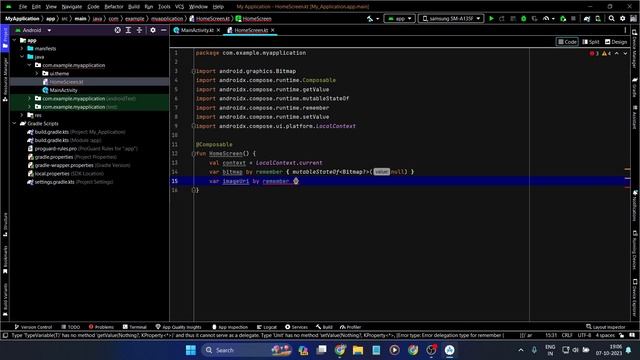Switch to the MainActivity.kt editor tab
The image size is (640, 360).
click(197, 30)
